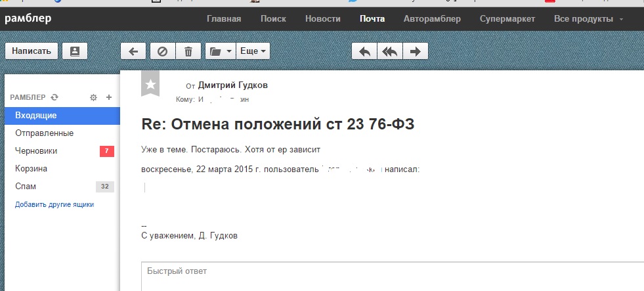Expand the Все продукты menu
Viewport: 644px width, 291px height.
pos(588,18)
